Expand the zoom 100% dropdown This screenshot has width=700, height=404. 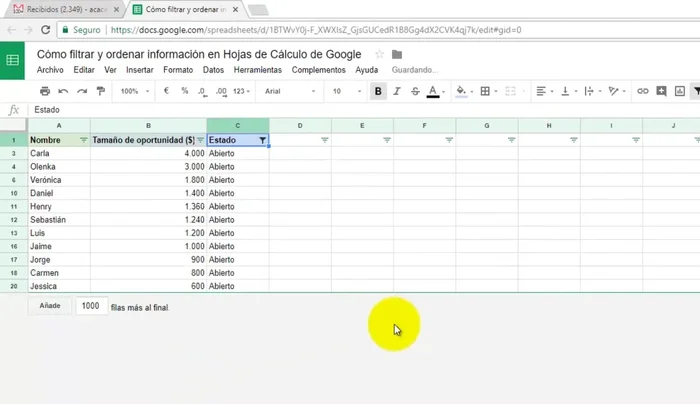click(x=135, y=91)
